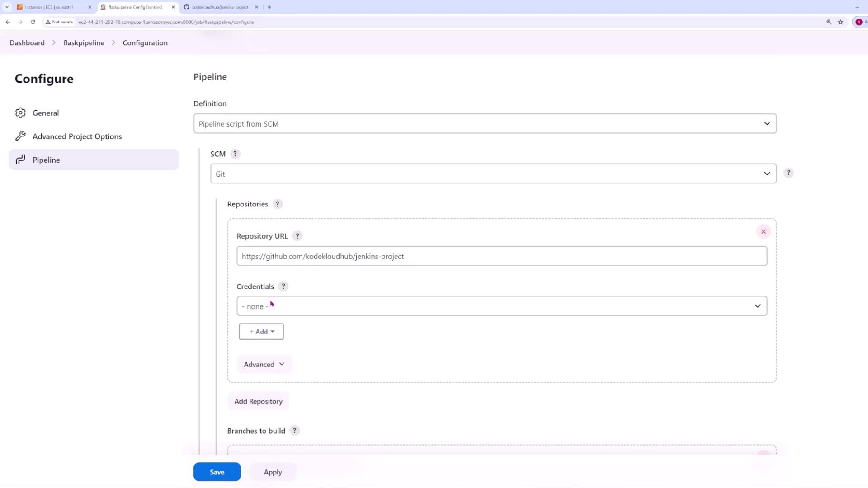Show help for Repositories section

tap(278, 204)
